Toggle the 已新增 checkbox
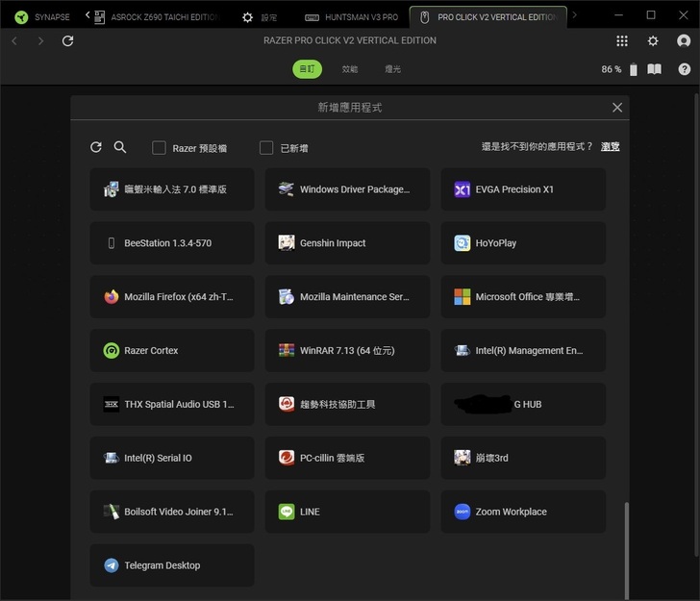 tap(266, 148)
